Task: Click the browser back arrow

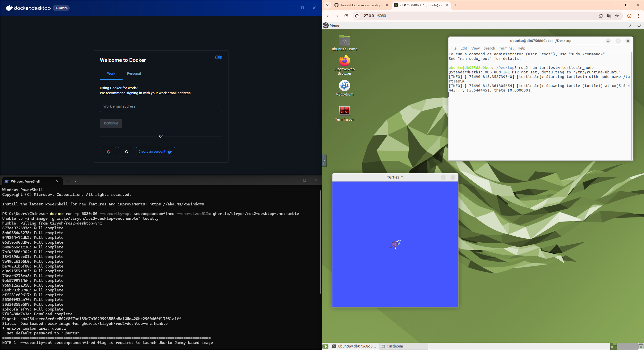Action: pos(328,16)
